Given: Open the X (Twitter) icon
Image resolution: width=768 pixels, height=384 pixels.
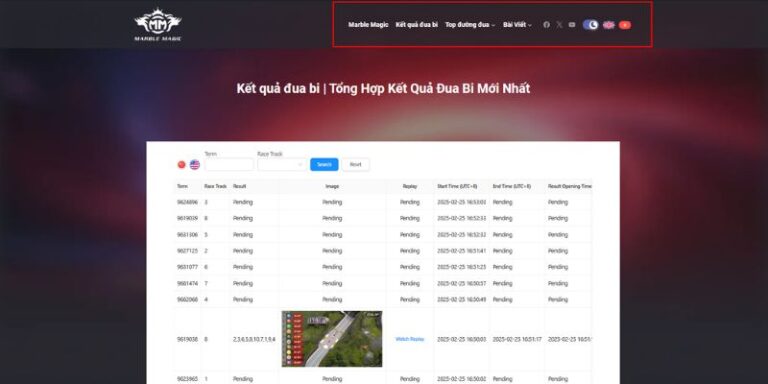Looking at the screenshot, I should coord(559,24).
